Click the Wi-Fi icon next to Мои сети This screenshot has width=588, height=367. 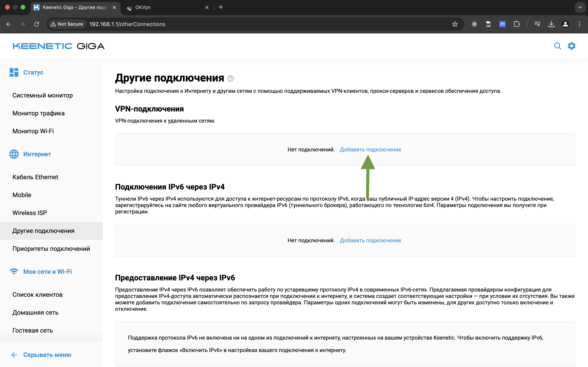click(x=14, y=271)
